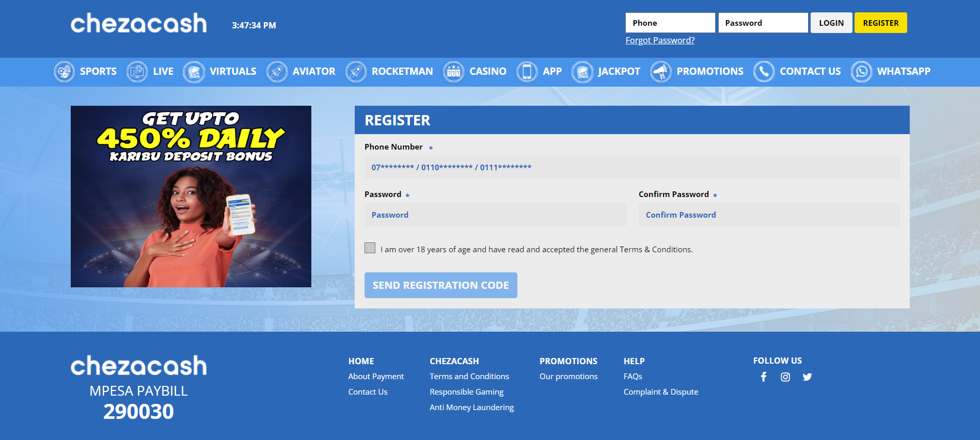Open CASINO in navigation bar
This screenshot has height=440, width=980.
coord(488,71)
